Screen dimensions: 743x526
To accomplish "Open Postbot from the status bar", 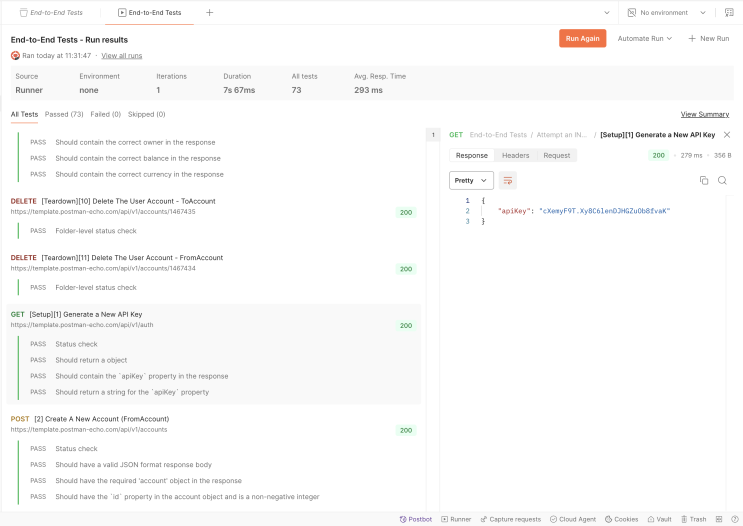I will pos(416,519).
